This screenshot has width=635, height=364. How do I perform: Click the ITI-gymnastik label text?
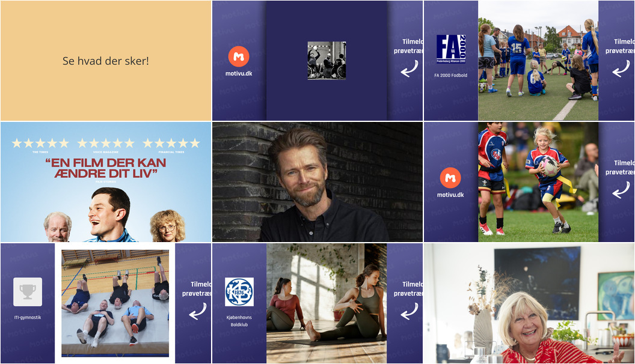tap(28, 318)
